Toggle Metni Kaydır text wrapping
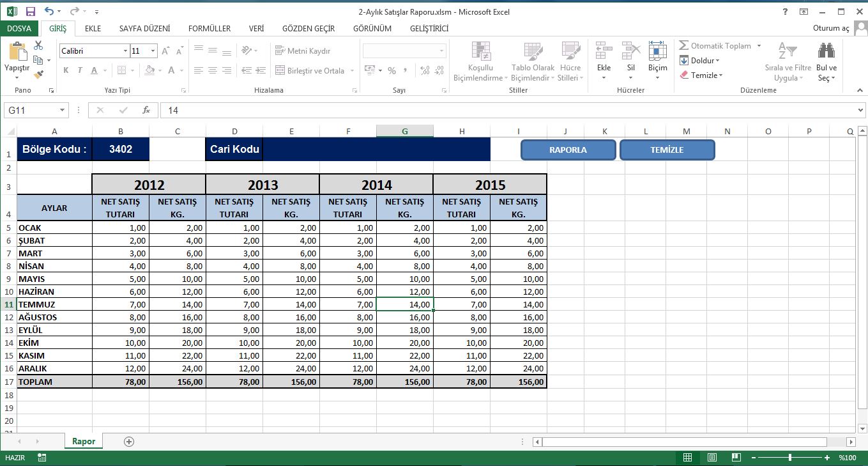The image size is (868, 466). click(x=303, y=50)
